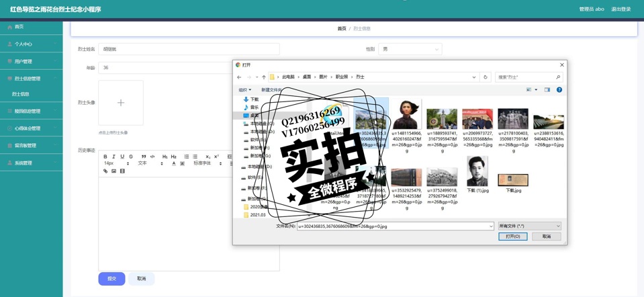Toggle italic text in the rich editor
The image size is (644, 297).
113,157
